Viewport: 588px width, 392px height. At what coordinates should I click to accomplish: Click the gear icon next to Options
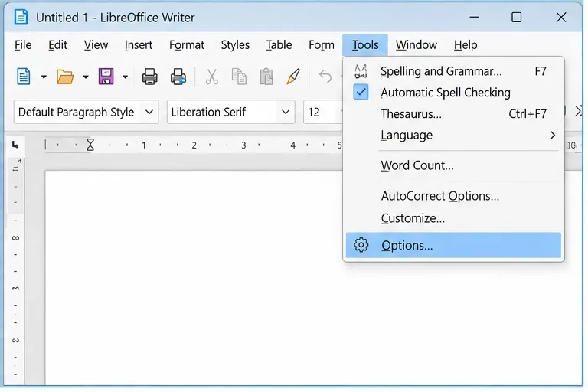pyautogui.click(x=361, y=245)
